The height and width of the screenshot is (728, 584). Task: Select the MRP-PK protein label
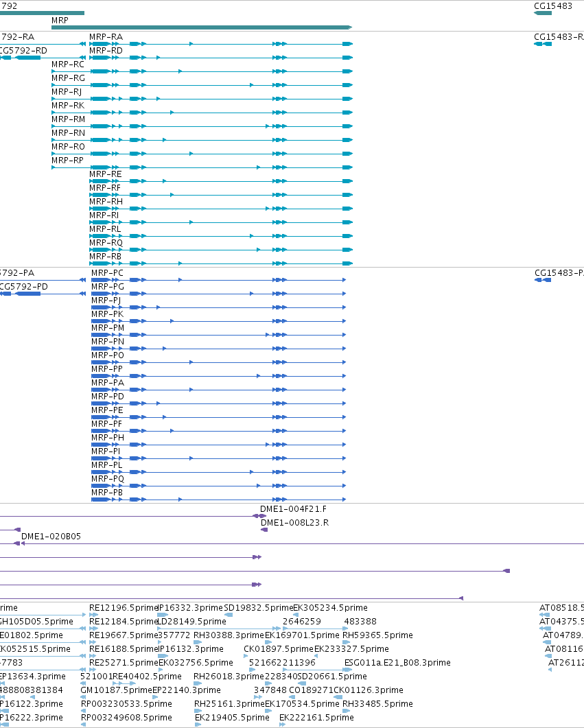(x=107, y=314)
